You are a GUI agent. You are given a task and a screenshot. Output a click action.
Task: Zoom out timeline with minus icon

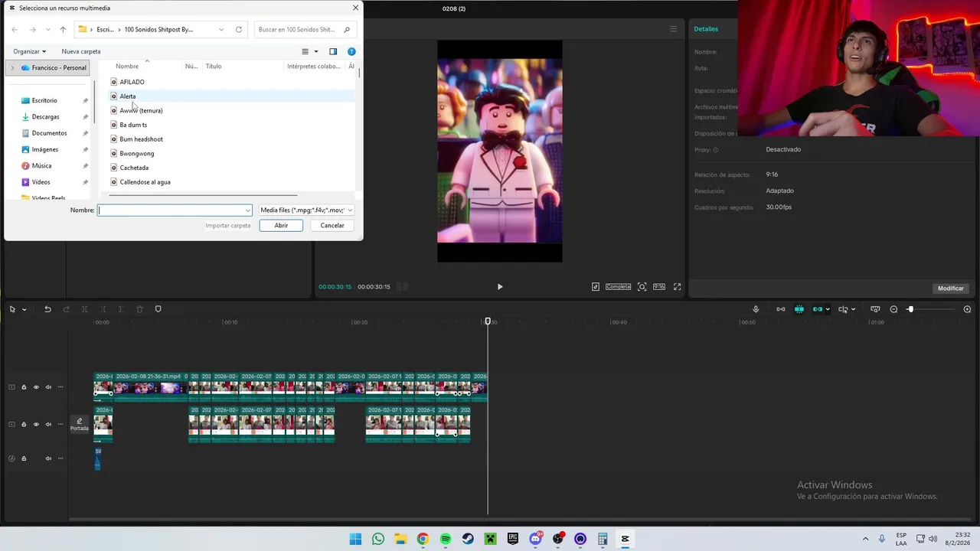point(893,309)
